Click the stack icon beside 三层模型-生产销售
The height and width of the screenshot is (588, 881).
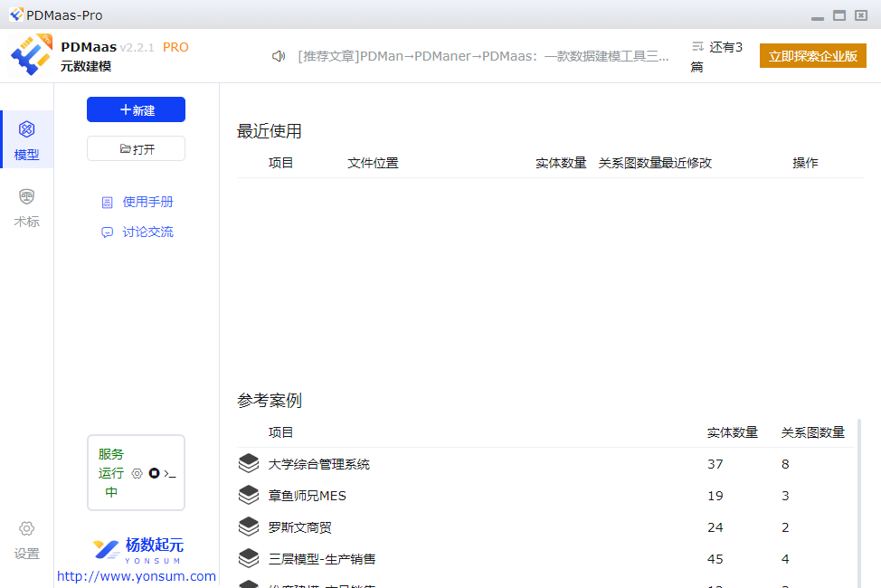tap(249, 558)
